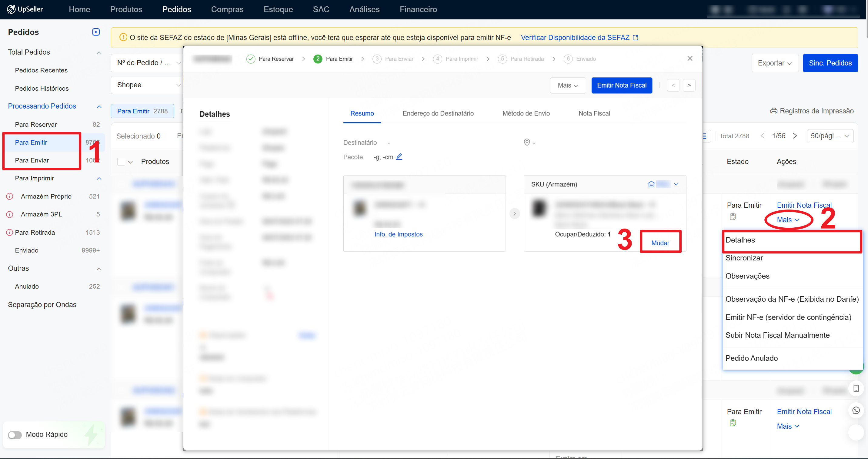Click the mobile phone floating icon
The image size is (868, 459).
pyautogui.click(x=856, y=388)
